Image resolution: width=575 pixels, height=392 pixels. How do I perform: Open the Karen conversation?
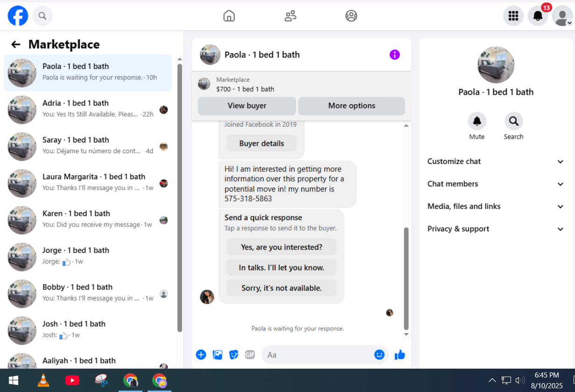(x=88, y=220)
